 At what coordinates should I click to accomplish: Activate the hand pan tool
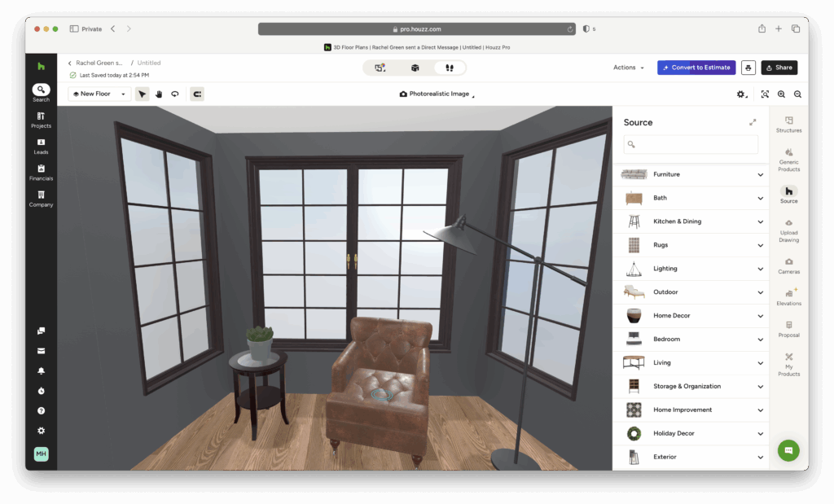coord(159,94)
